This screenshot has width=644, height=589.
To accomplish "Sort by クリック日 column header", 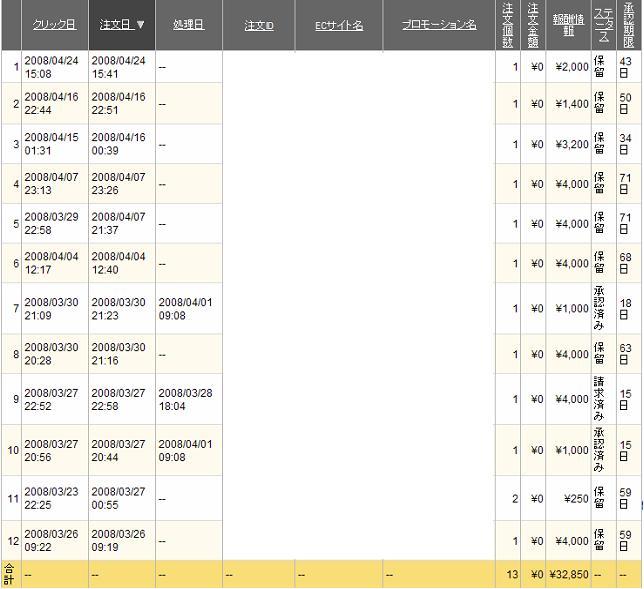I will [54, 25].
